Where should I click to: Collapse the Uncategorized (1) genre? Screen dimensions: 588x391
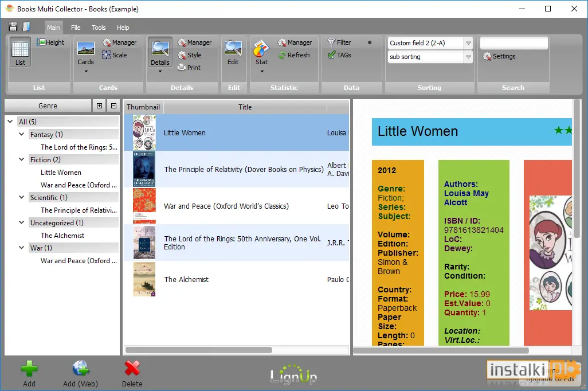click(x=21, y=222)
